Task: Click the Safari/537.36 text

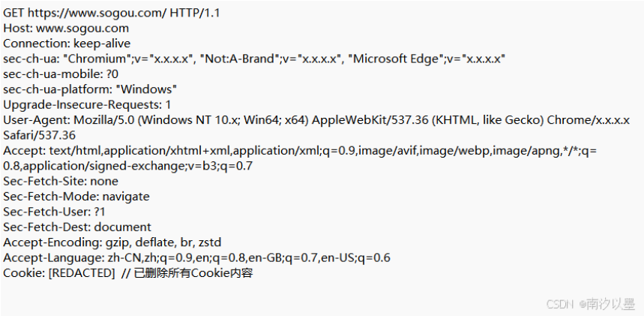Action: pos(39,135)
